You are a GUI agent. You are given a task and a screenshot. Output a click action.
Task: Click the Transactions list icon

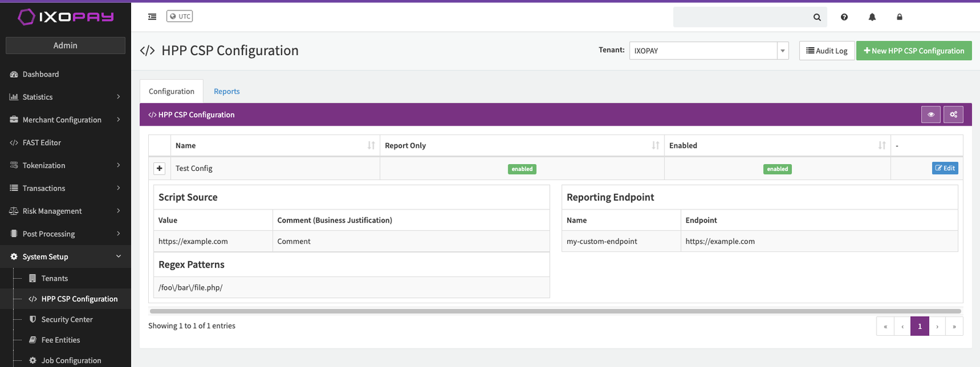point(14,188)
